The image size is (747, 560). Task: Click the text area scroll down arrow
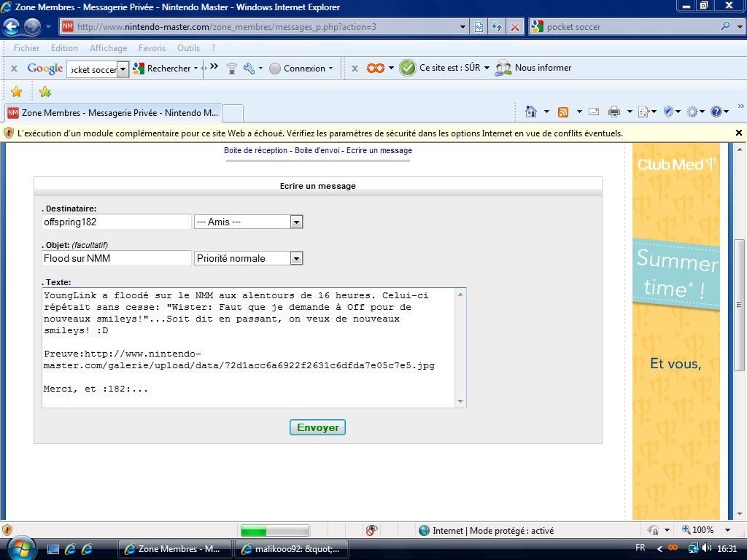coord(460,402)
